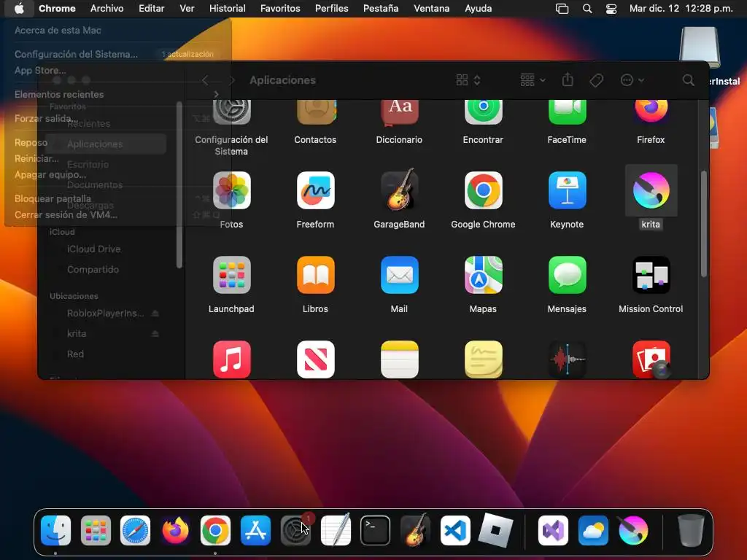Screen dimensions: 747x560
Task: Select the Diccionario app icon
Action: (399, 112)
